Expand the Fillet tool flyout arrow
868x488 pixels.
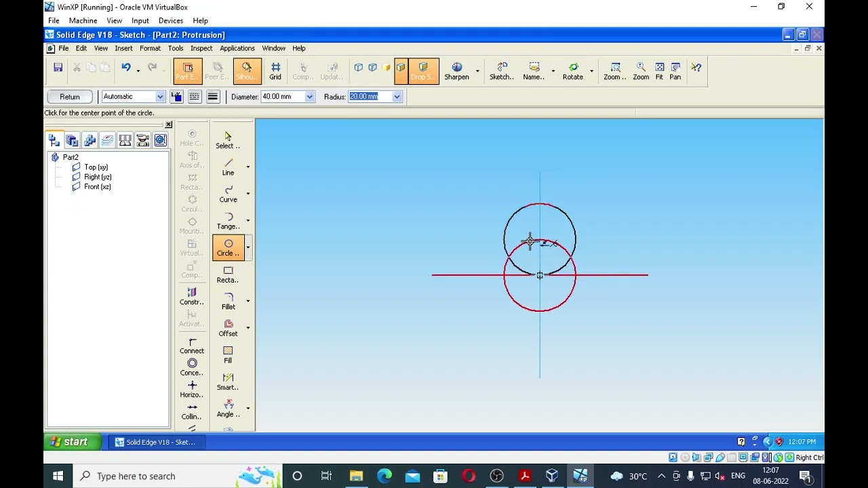(248, 301)
